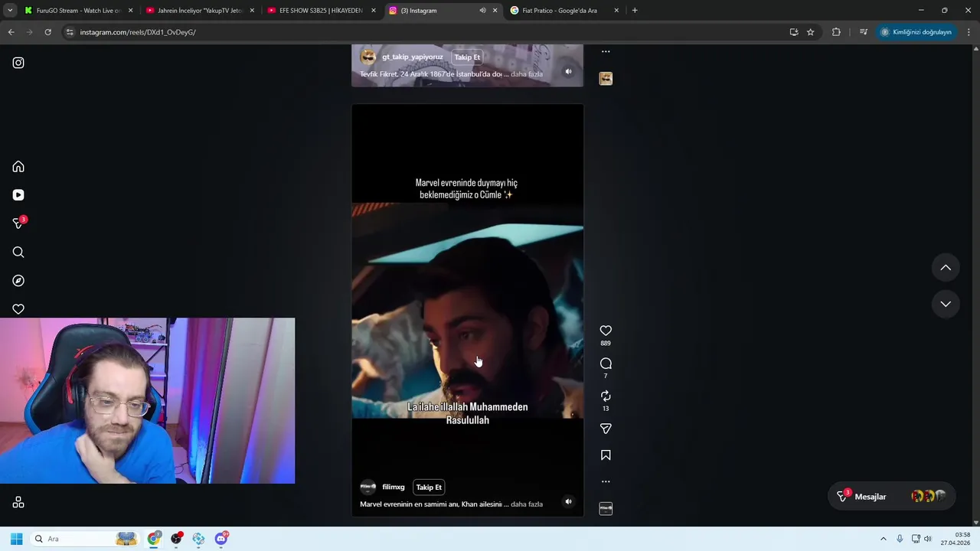Screen dimensions: 980x551
Task: Open filimxg profile avatar
Action: (368, 487)
